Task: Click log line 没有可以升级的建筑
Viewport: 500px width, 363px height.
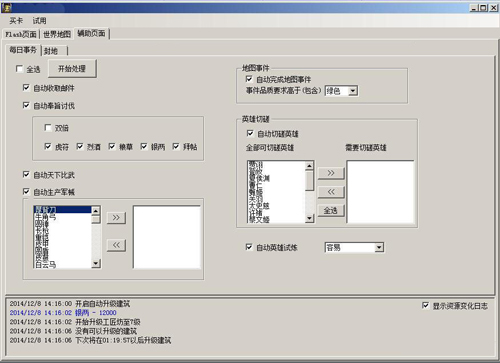Action: pyautogui.click(x=73, y=331)
